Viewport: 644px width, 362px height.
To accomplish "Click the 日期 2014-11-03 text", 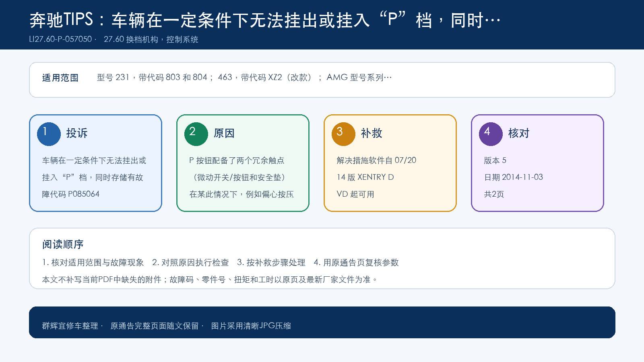I will (x=513, y=177).
